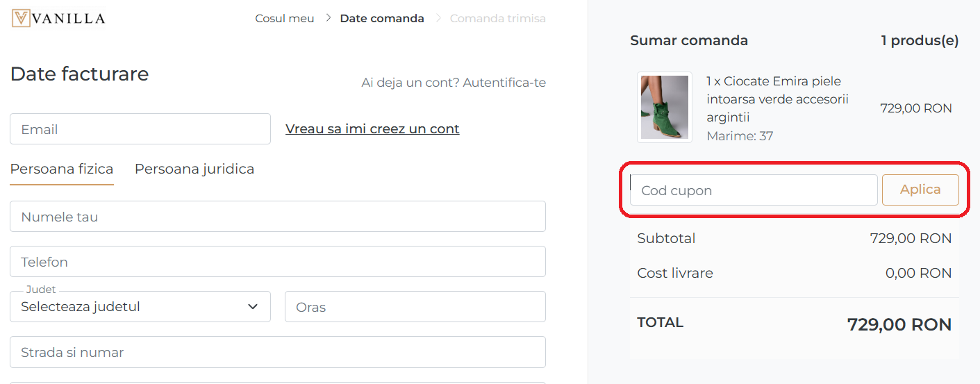
Task: Click the dropdown chevron in Judet selector
Action: tap(253, 307)
